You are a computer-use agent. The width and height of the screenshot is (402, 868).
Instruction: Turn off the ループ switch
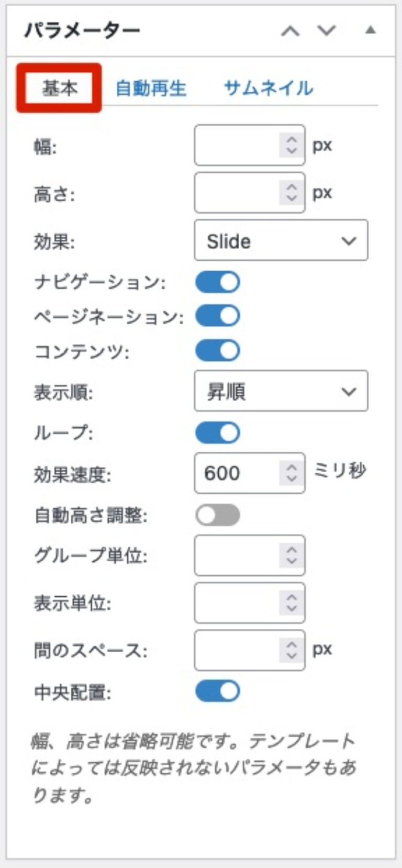[x=218, y=433]
